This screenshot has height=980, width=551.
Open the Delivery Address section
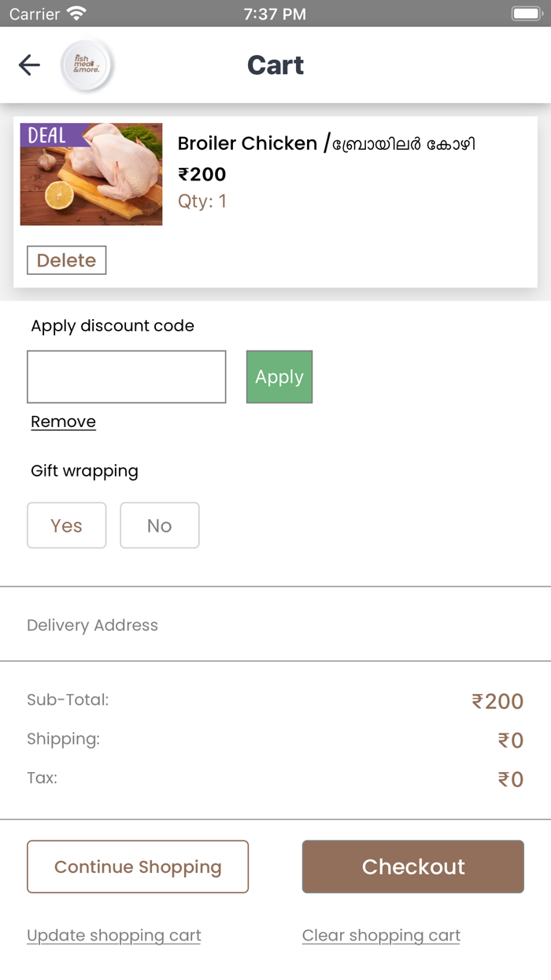(x=93, y=625)
